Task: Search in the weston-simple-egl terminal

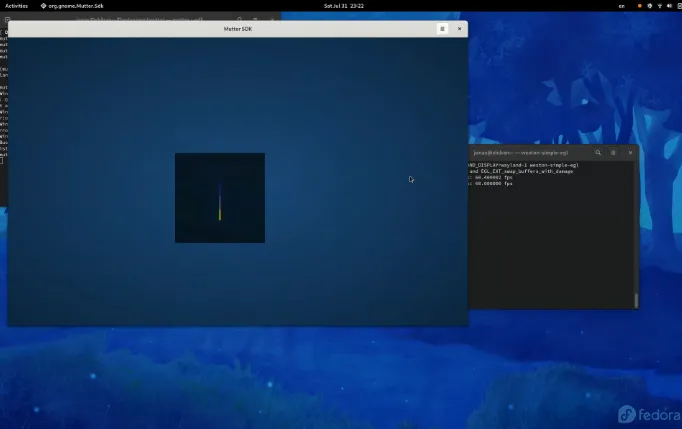Action: (598, 153)
